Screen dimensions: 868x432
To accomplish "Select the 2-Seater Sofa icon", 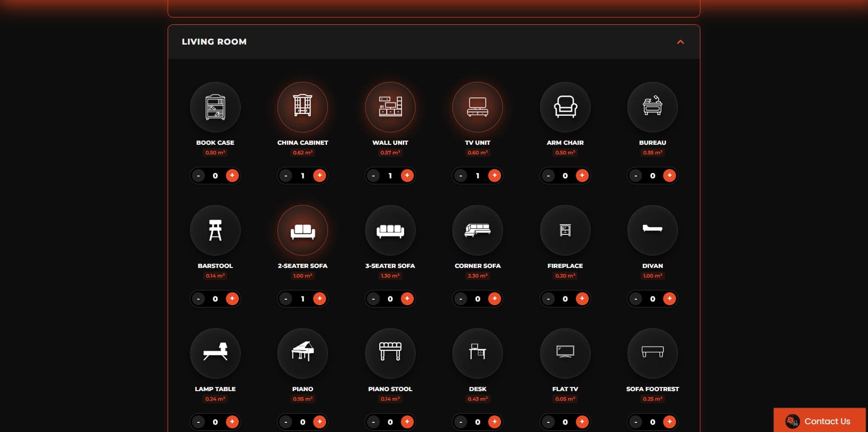I will [x=303, y=230].
